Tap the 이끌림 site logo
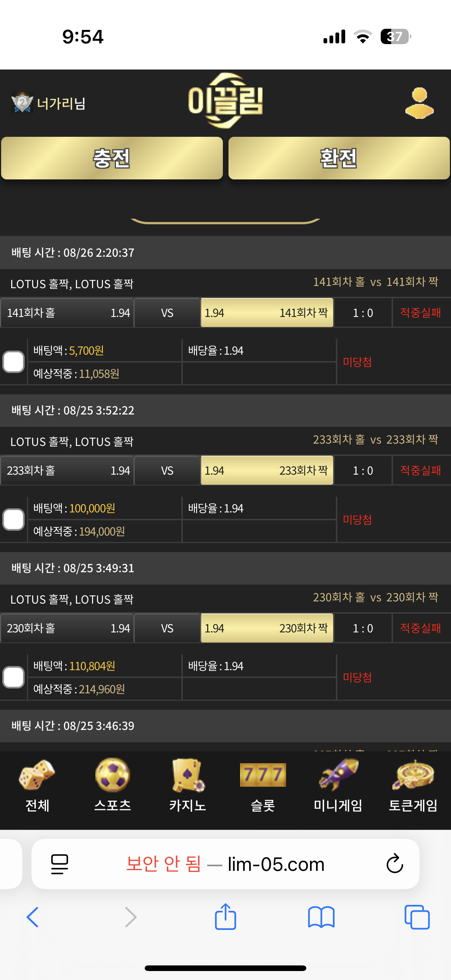Screen dimensions: 451x980 point(225,101)
